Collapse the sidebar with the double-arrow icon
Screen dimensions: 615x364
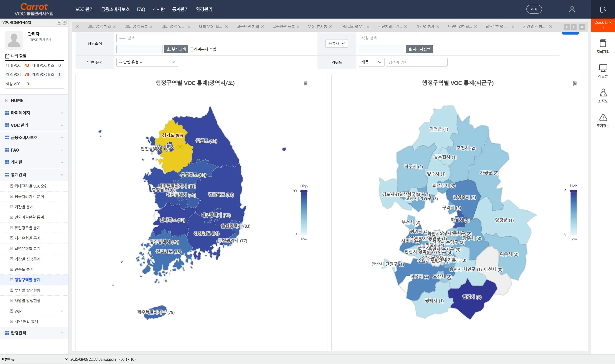click(59, 22)
